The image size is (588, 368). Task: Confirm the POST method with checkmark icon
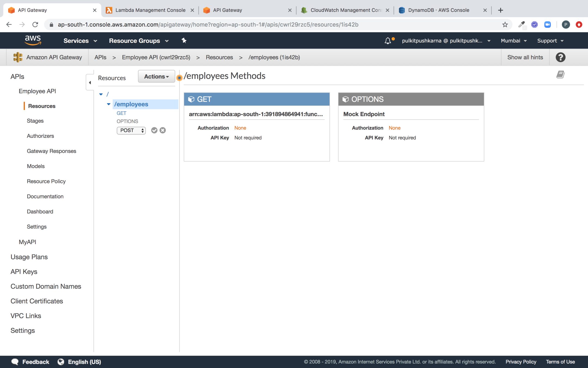[x=154, y=130]
